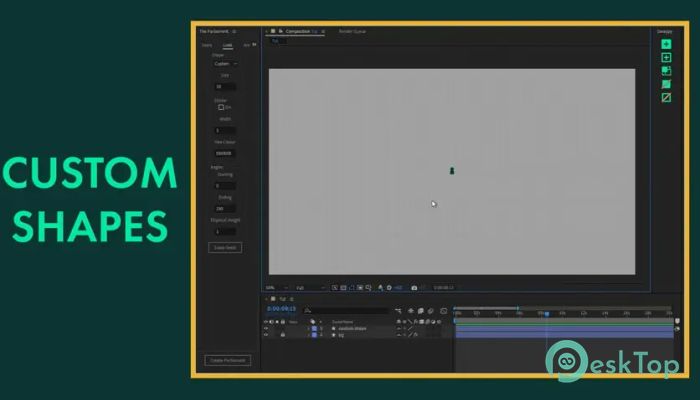
Task: Click the fourth green square icon in right panel
Action: pos(666,84)
